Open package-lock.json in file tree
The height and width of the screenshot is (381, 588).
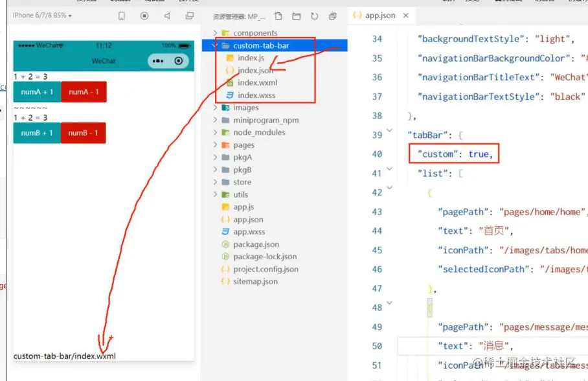coord(264,257)
